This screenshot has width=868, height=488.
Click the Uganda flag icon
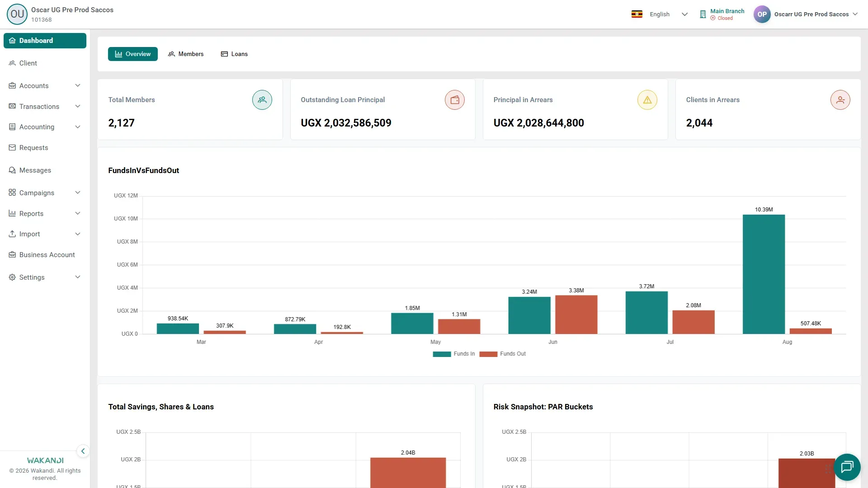(637, 14)
